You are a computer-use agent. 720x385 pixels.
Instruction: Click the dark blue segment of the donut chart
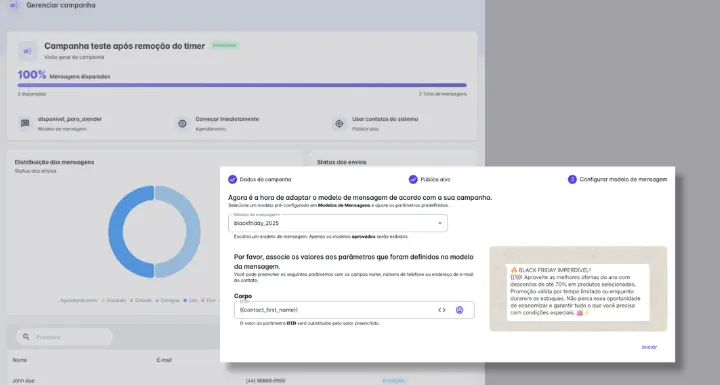[131, 232]
